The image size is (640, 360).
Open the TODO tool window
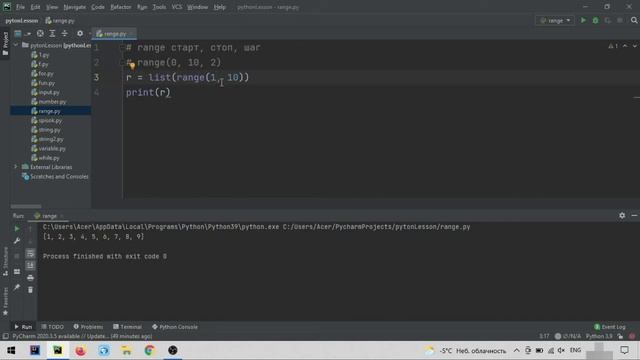pyautogui.click(x=53, y=327)
